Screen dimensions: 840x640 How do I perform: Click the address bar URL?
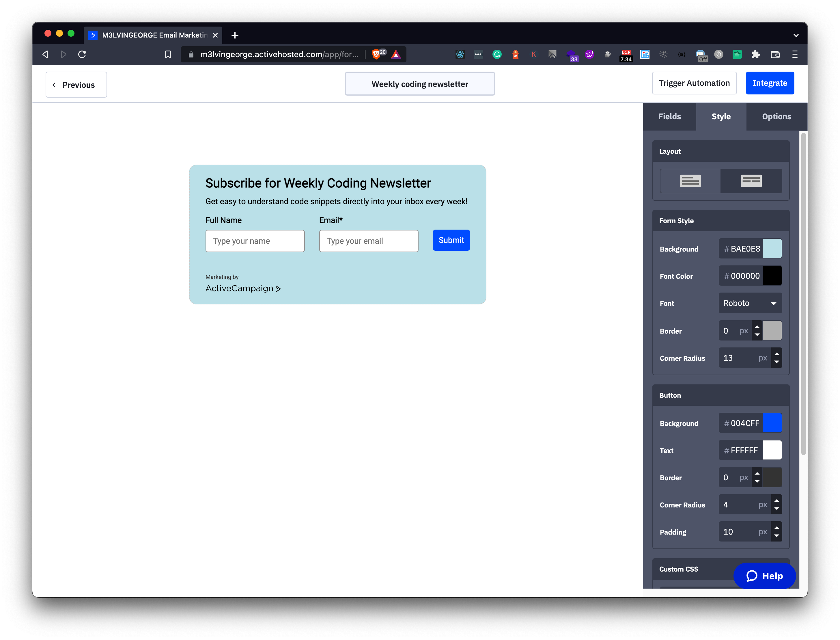(x=279, y=55)
